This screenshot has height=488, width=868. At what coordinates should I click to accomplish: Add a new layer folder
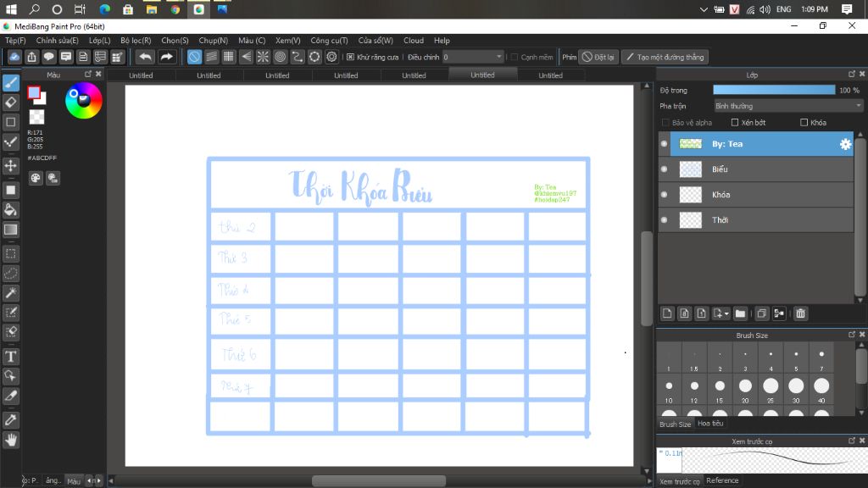(x=740, y=313)
